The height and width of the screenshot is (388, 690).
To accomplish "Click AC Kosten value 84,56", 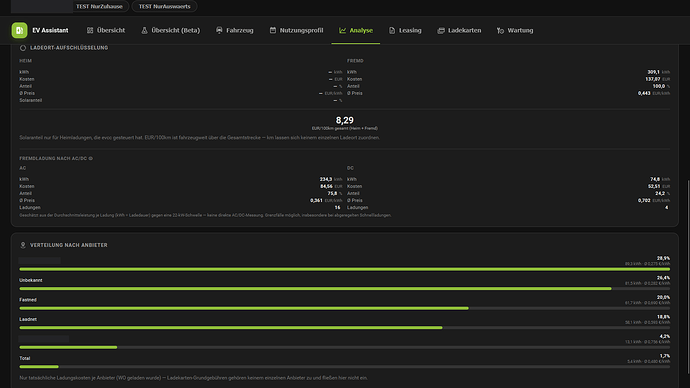I will (x=326, y=187).
